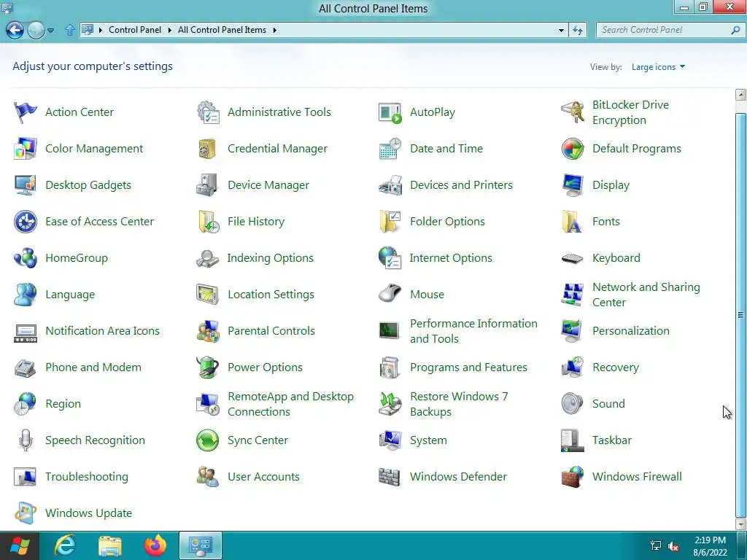Open RemoteApp and Desktop Connections
Screen dimensions: 747x560
(290, 404)
